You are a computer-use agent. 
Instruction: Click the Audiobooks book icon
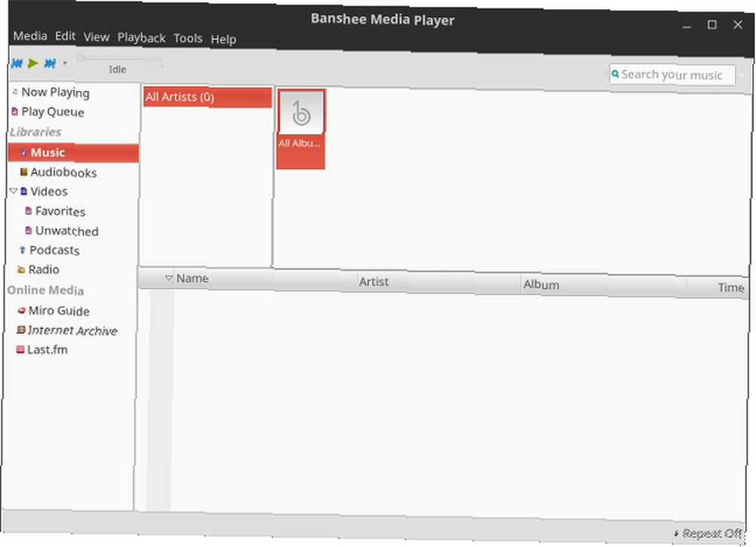[x=23, y=172]
